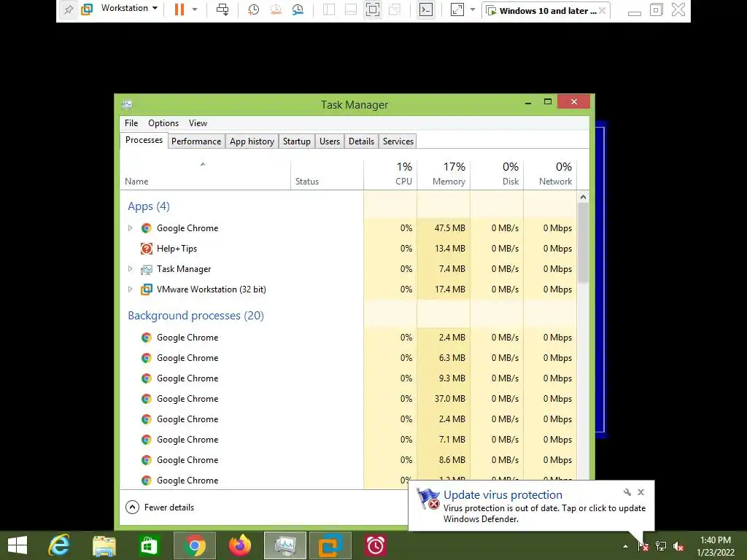Click the process list vertical scrollbar thumb
The width and height of the screenshot is (747, 560).
point(583,243)
